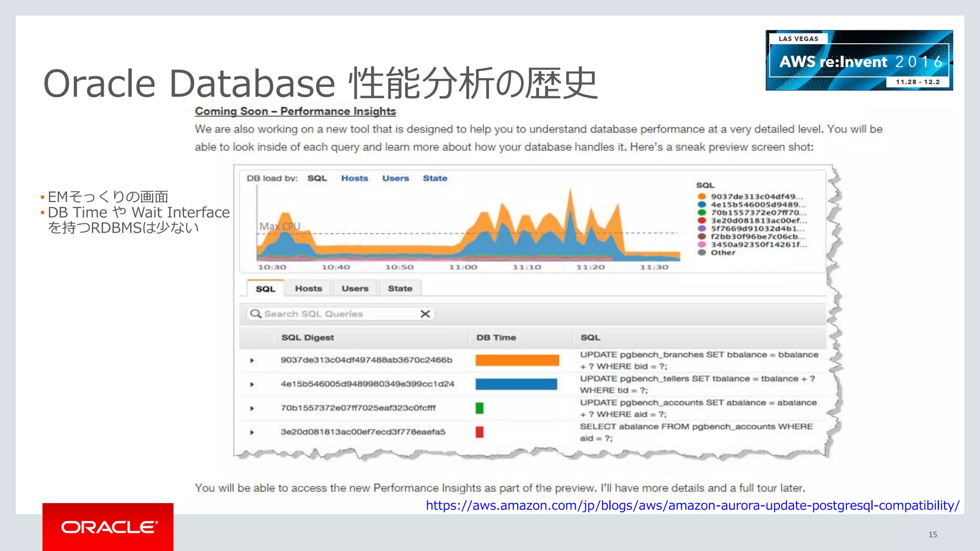Expand the 3e20d081813ac00ef digest row
980x551 pixels.
click(252, 432)
